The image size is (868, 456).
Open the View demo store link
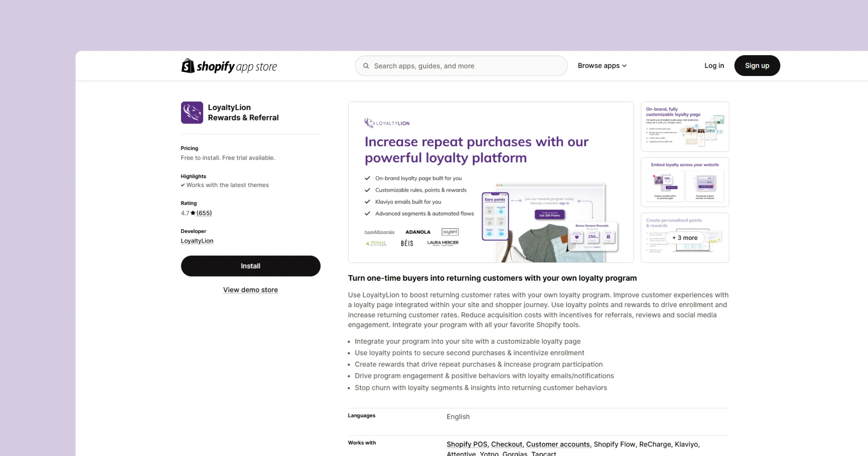pos(251,290)
